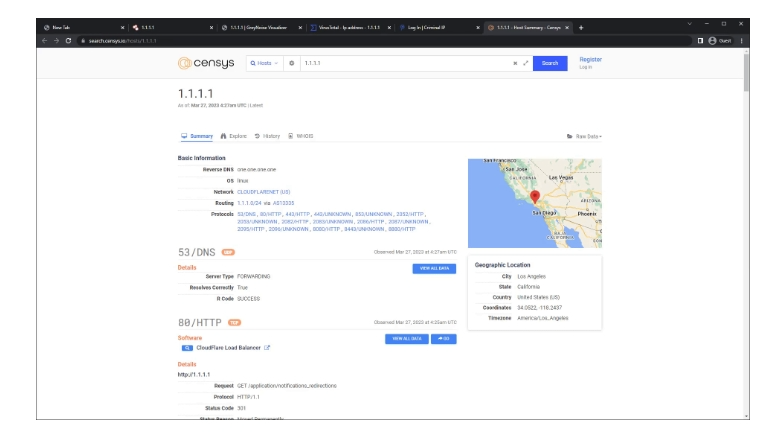Click the Log In link
Viewport: 774px width, 444px height.
click(x=585, y=67)
